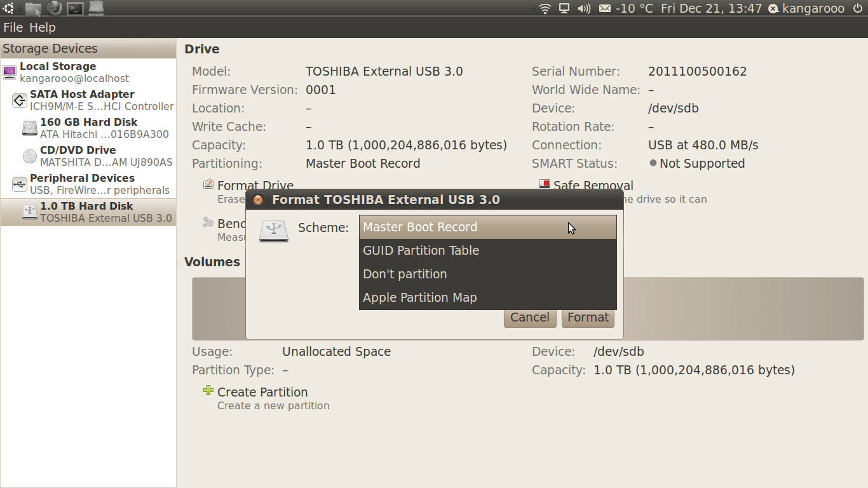Select CD/DVD Drive entry

coord(88,156)
